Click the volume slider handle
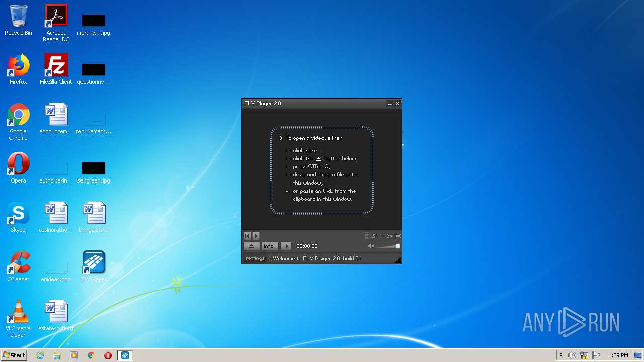The width and height of the screenshot is (644, 362). [x=398, y=246]
